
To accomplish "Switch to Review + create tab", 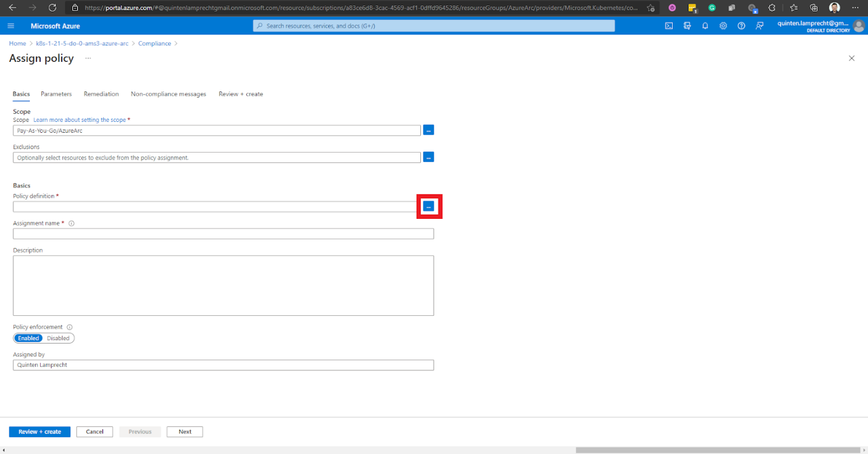I will point(241,94).
